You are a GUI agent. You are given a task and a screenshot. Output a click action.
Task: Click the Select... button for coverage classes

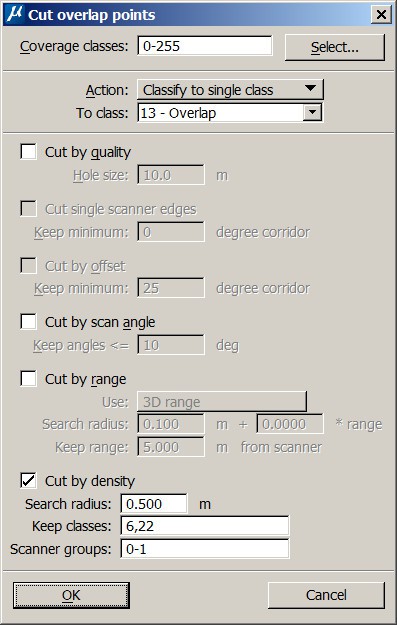pos(335,47)
